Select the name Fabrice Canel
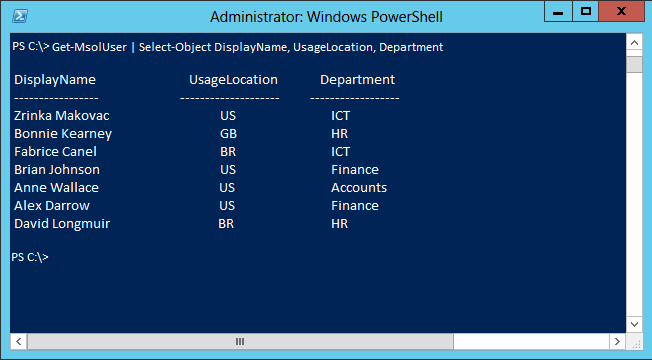This screenshot has width=652, height=360. click(55, 152)
